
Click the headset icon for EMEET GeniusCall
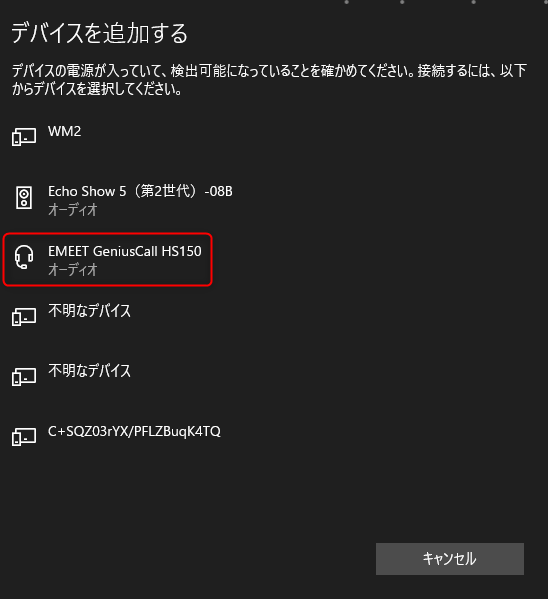tap(24, 257)
